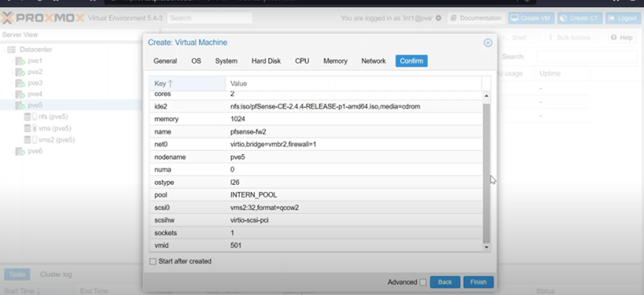The image size is (644, 295).
Task: Close the Create Virtual Machine dialog
Action: click(488, 43)
